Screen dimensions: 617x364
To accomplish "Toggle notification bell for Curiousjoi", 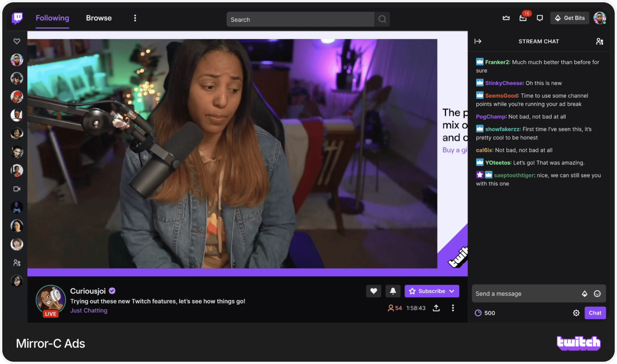I will point(393,291).
